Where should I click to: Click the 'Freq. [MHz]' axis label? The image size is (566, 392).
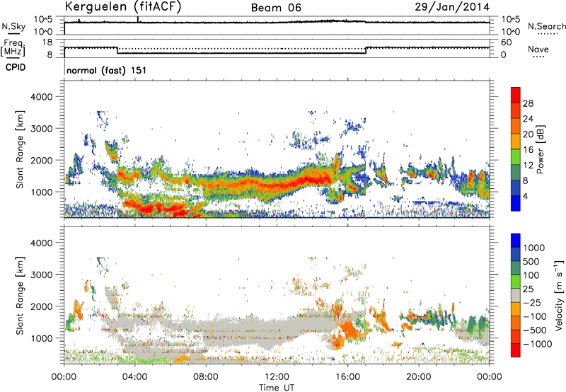[13, 48]
